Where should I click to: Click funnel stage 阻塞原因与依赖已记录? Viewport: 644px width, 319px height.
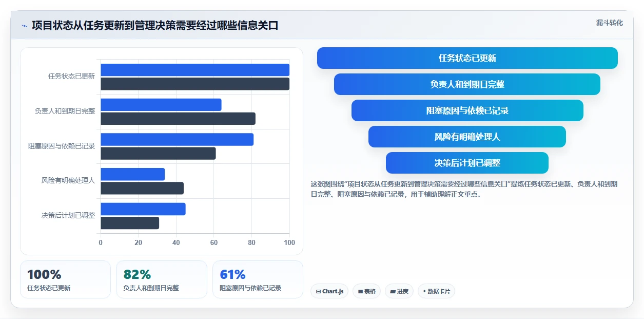467,110
